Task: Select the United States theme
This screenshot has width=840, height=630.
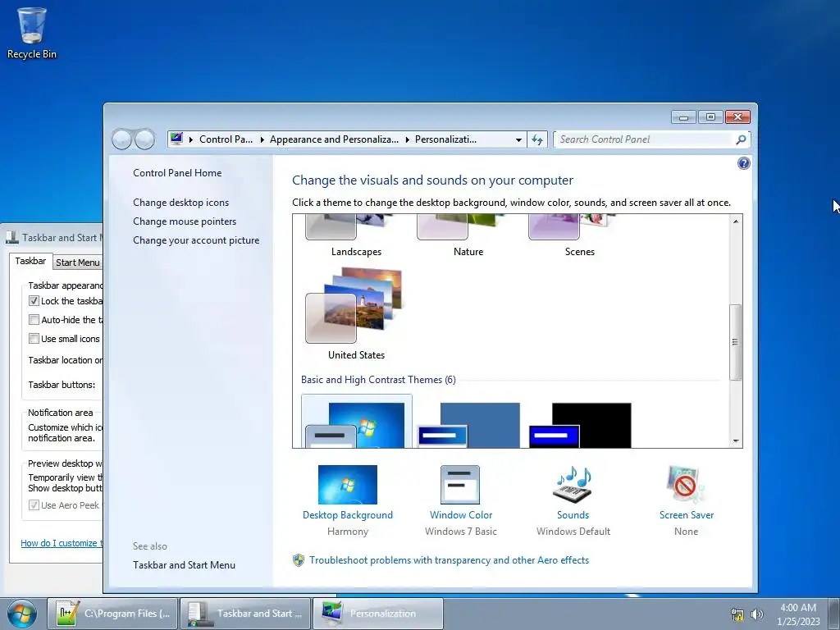Action: pyautogui.click(x=356, y=313)
